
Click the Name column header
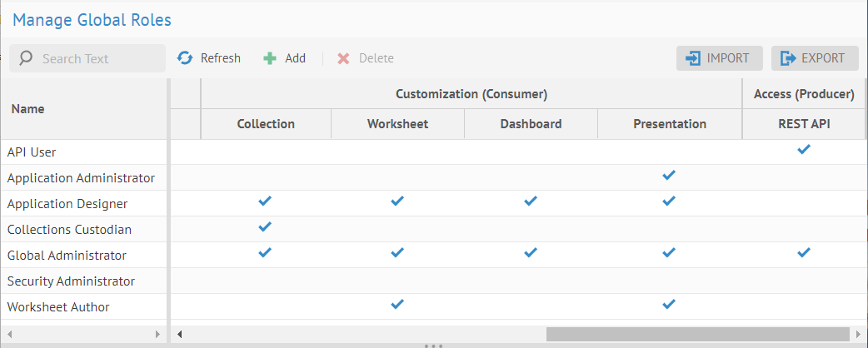tap(28, 109)
